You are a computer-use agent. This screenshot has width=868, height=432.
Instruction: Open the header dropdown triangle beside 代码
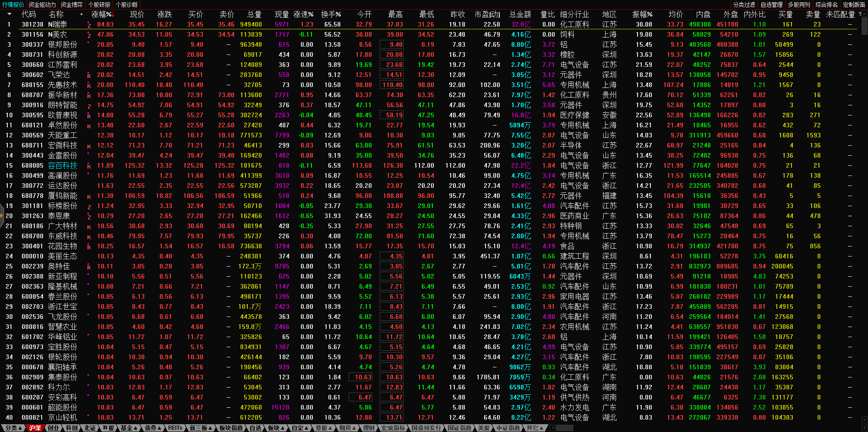tap(9, 15)
